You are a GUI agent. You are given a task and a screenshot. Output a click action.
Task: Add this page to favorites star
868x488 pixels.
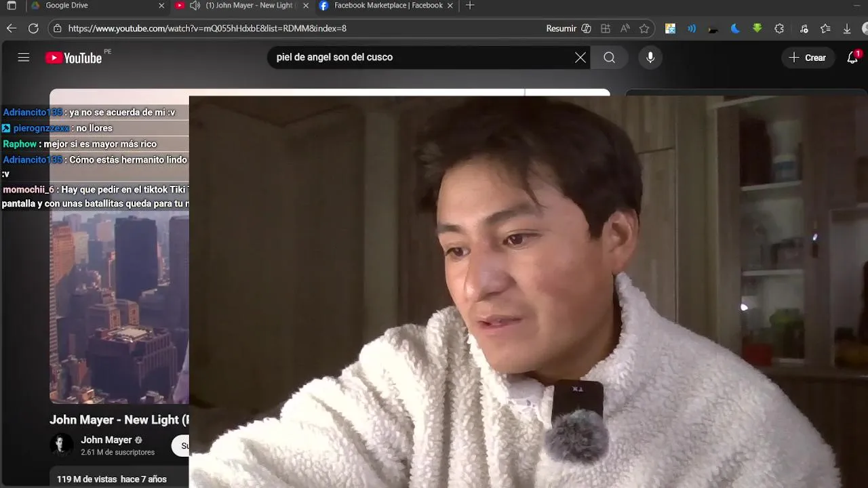(x=644, y=28)
